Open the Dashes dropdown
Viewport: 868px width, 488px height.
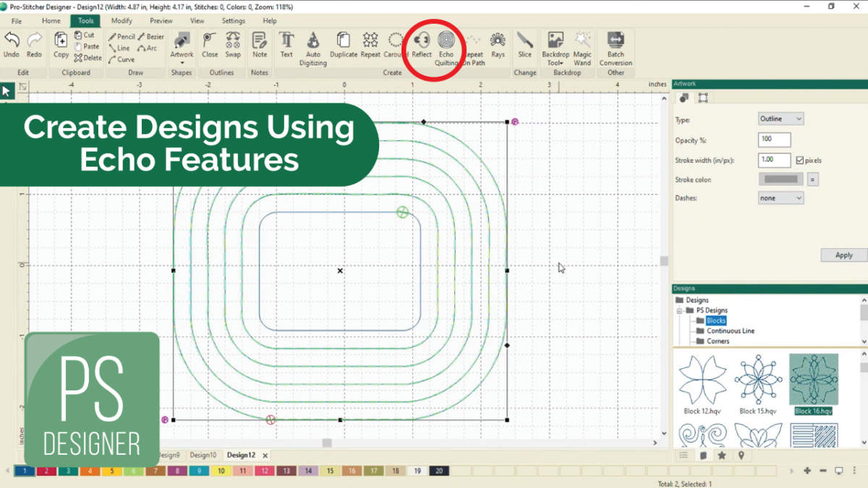(780, 197)
